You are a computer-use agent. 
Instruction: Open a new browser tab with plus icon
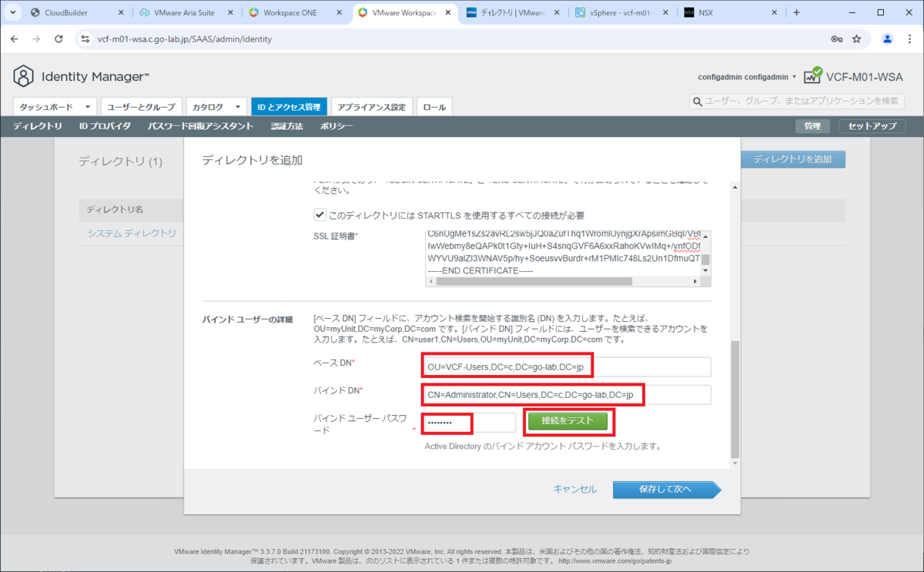pos(796,12)
